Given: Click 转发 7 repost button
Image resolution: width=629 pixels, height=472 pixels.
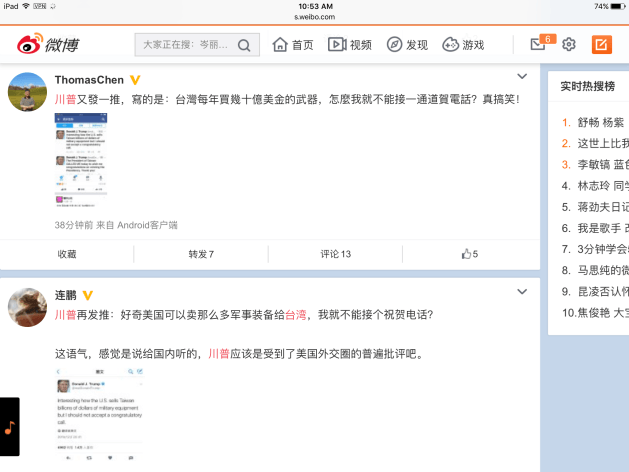Looking at the screenshot, I should click(201, 254).
